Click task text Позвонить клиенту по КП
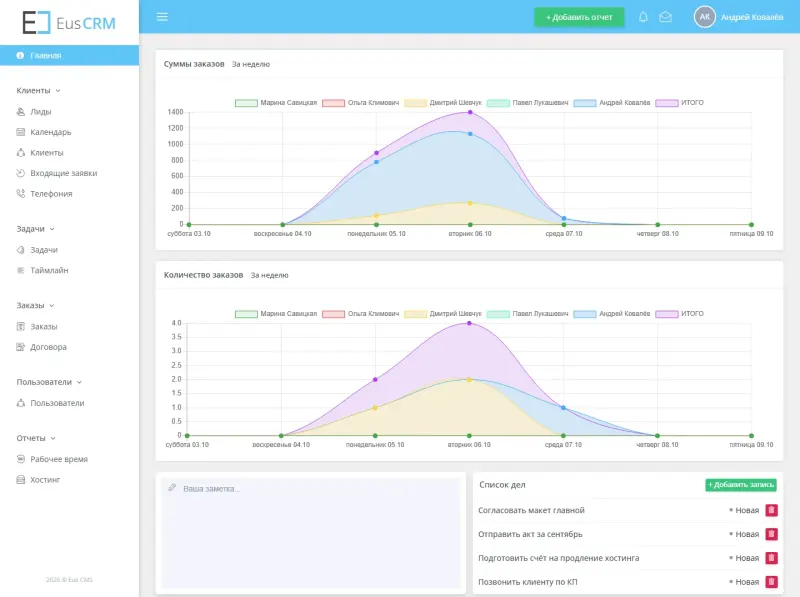 coord(528,582)
